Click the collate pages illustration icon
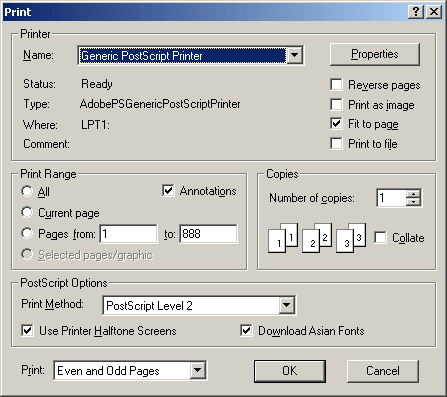The image size is (447, 397). [317, 238]
